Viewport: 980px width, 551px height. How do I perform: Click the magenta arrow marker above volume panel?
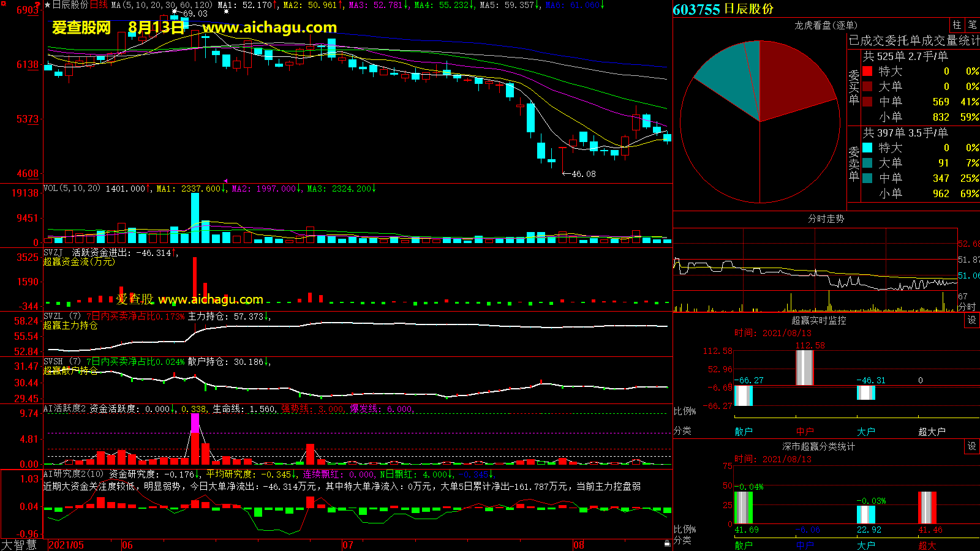pyautogui.click(x=225, y=181)
